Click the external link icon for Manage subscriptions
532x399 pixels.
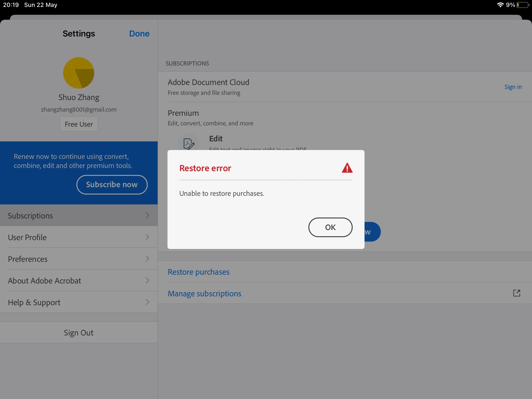pos(516,293)
